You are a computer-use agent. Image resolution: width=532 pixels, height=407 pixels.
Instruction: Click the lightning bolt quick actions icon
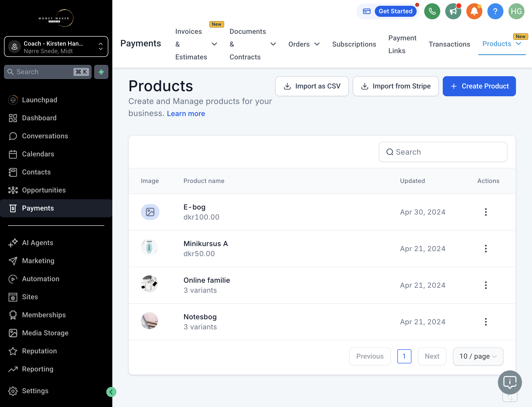coord(101,72)
